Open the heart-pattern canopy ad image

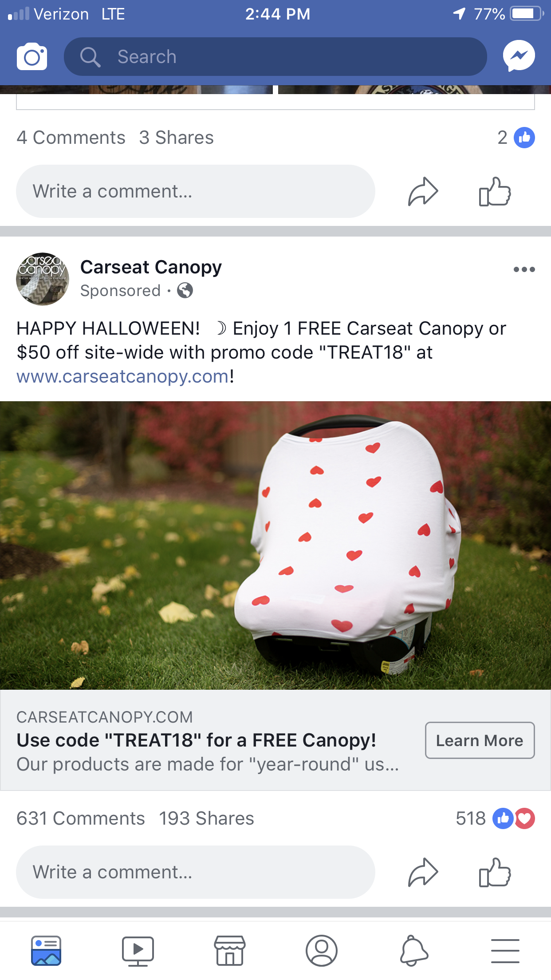pos(275,545)
